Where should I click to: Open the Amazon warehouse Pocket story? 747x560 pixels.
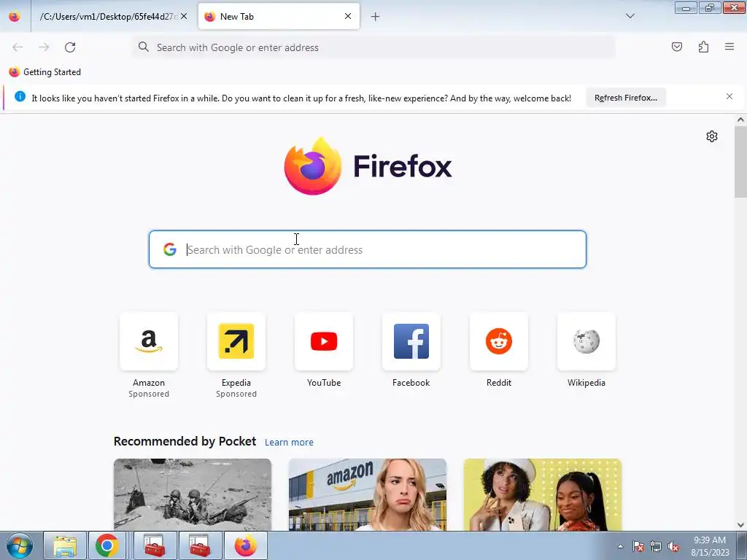point(368,494)
